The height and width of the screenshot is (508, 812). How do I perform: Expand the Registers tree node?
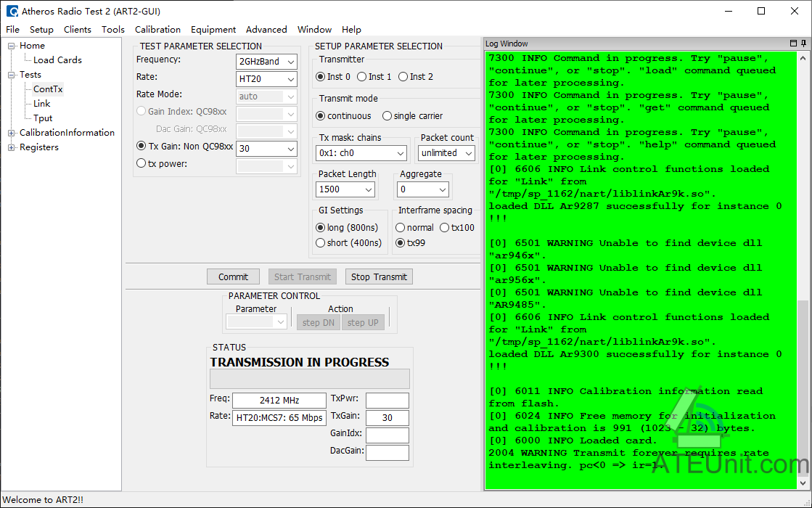[x=12, y=147]
